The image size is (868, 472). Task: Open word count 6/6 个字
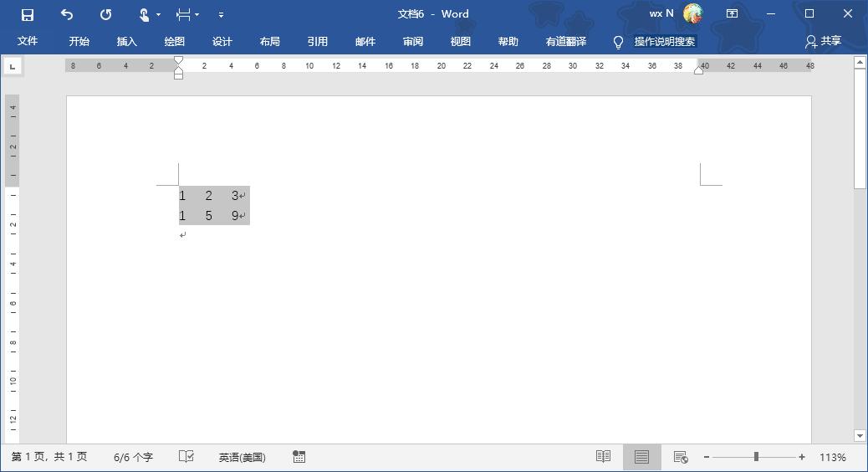click(133, 458)
